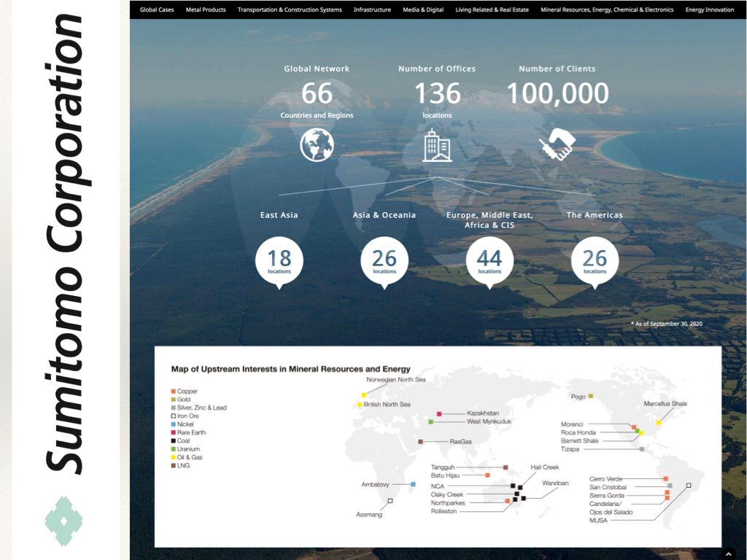
Task: Click the Uranium legend swatch
Action: [x=174, y=449]
